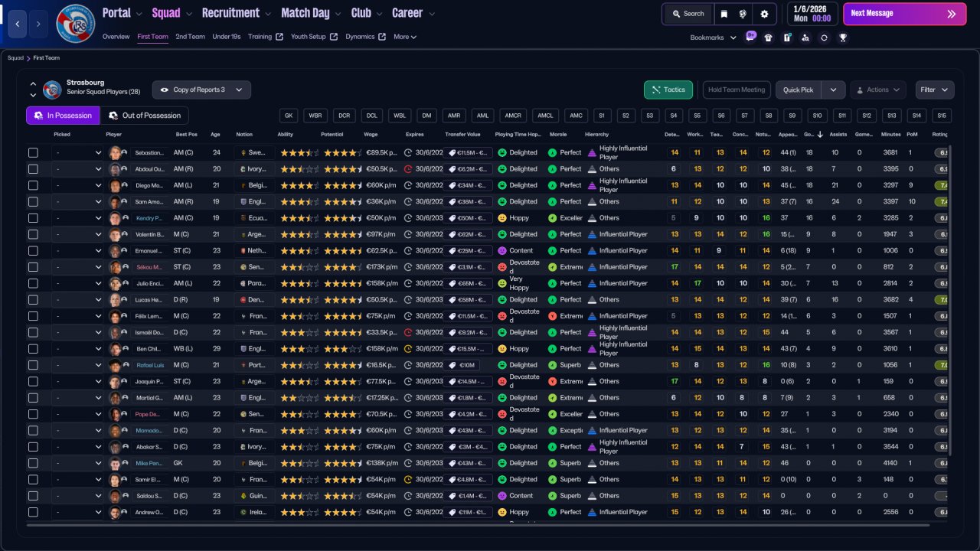Open the globe world icon in the top bar
The width and height of the screenshot is (980, 551).
click(x=743, y=14)
